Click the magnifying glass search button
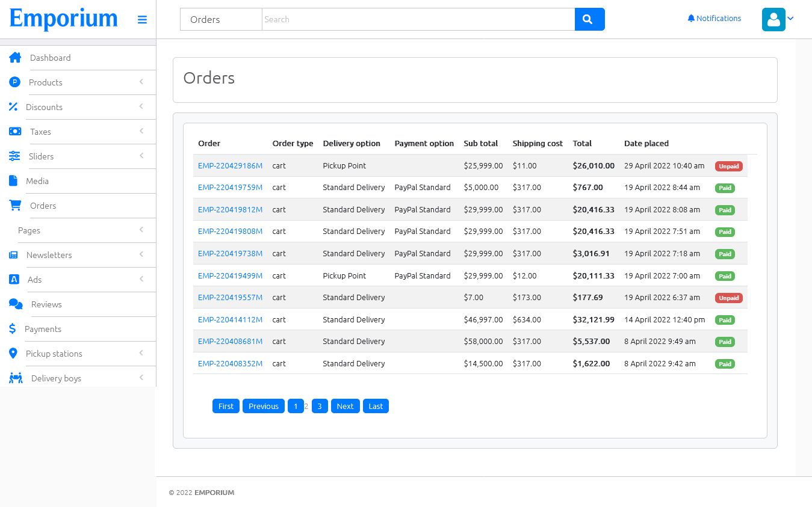Screen dimensions: 812x507 coord(589,19)
